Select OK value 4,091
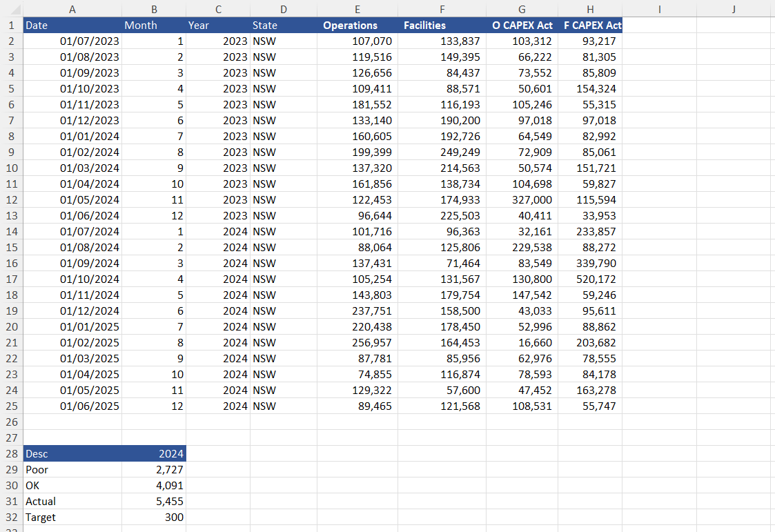Viewport: 775px width, 532px height. point(154,486)
